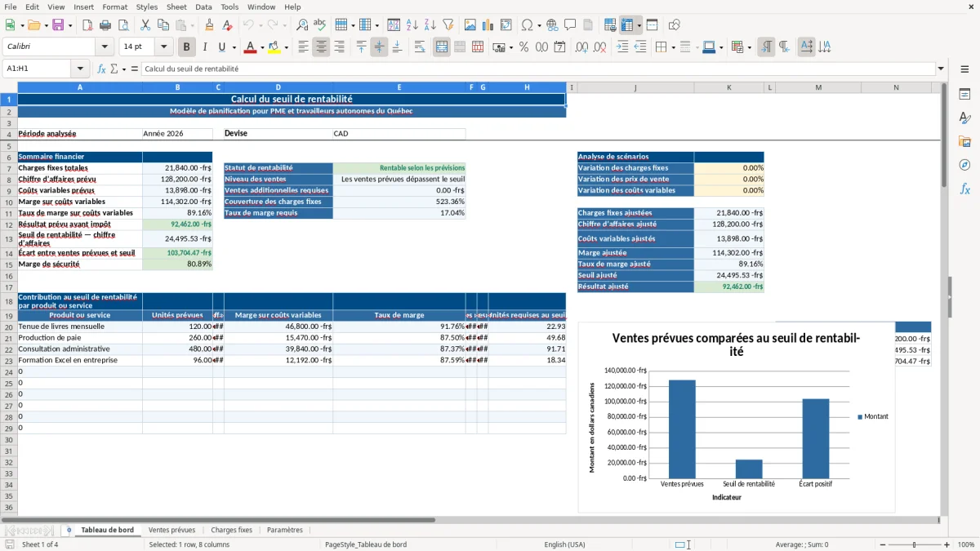Click the AutoFilter funnel icon

point(448,25)
